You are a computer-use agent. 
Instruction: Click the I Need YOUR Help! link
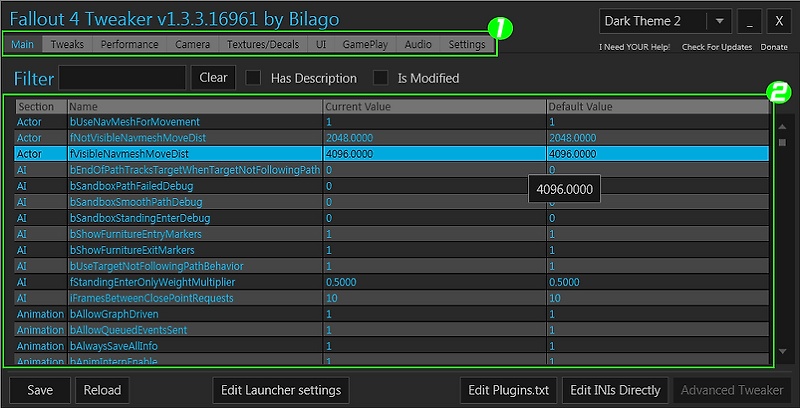pos(635,47)
